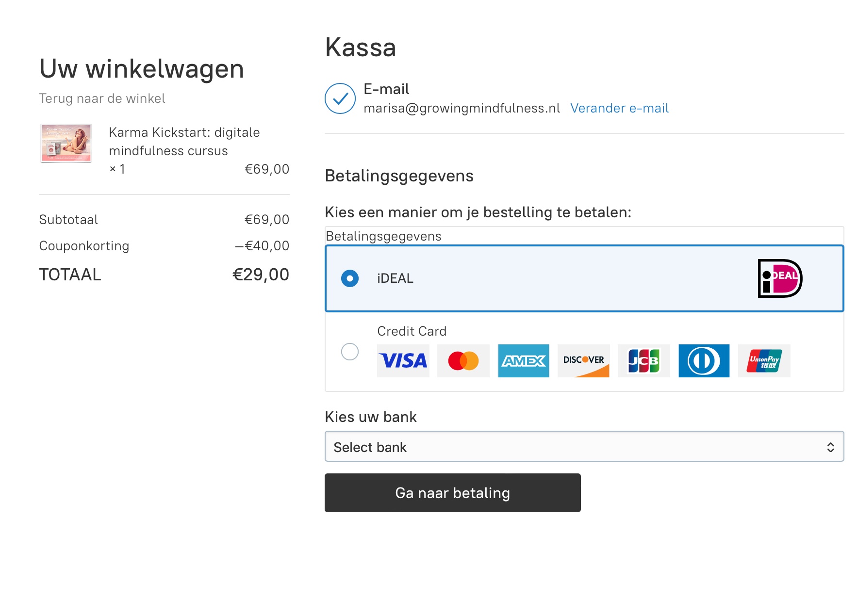Click the UnionPay card icon
The image size is (858, 616).
click(x=764, y=361)
